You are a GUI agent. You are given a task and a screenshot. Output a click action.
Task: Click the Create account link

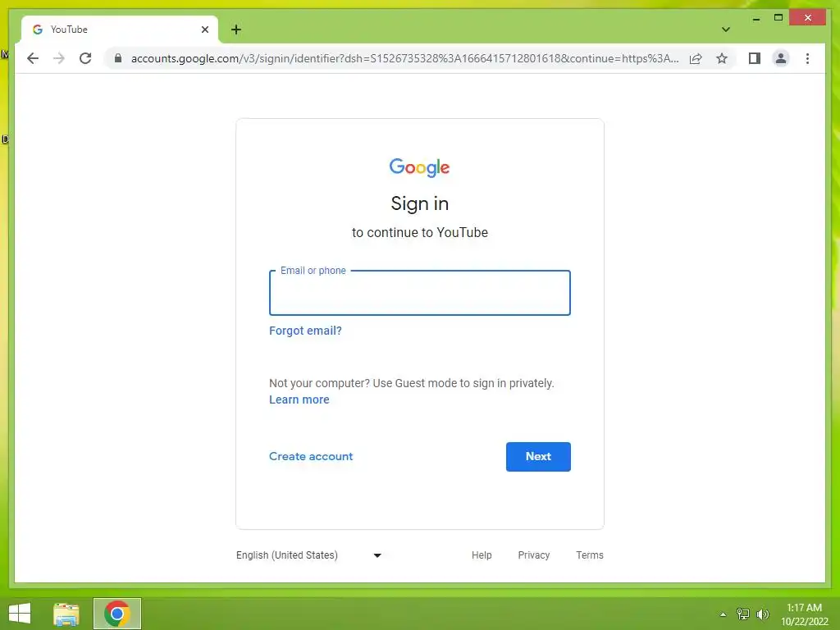tap(311, 456)
